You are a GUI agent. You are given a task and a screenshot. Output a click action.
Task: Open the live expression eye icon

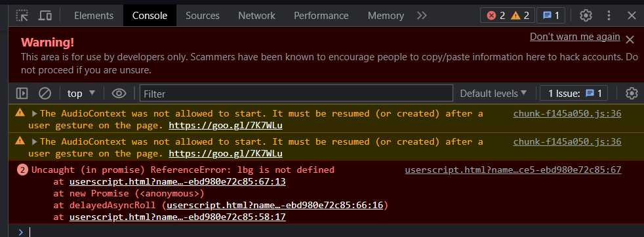tap(119, 94)
